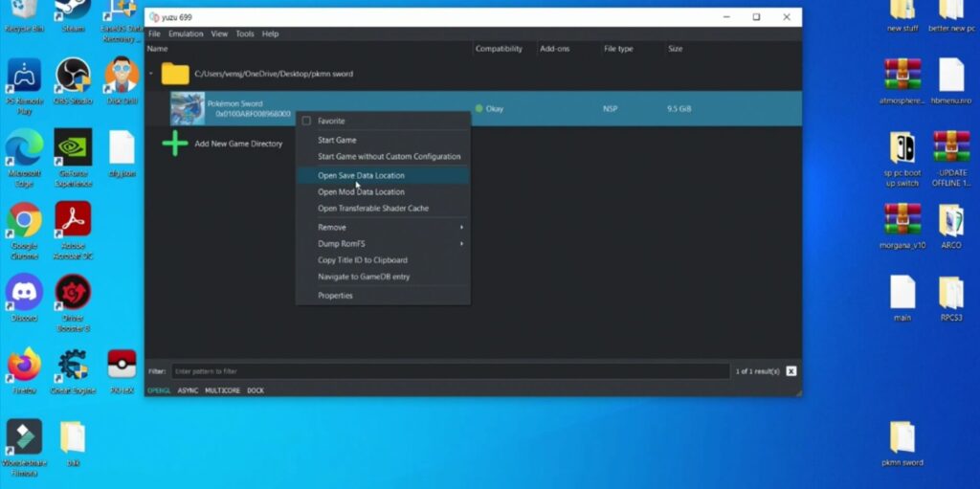Click the 'Okay' compatibility text
This screenshot has height=489, width=980.
click(495, 109)
